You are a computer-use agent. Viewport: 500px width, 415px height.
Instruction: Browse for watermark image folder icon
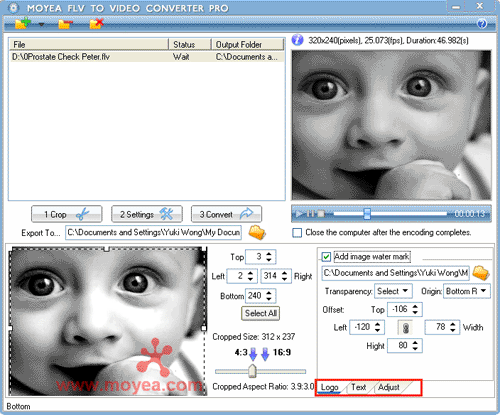481,273
